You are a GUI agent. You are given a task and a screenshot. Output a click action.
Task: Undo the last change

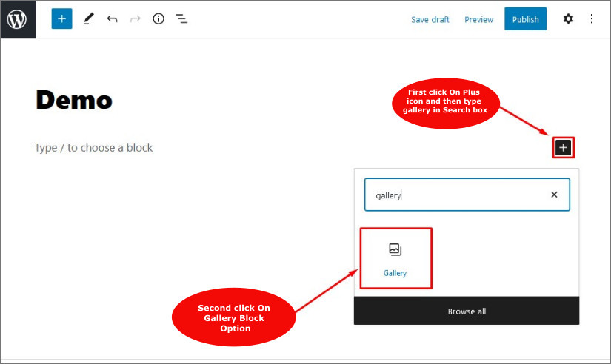point(112,19)
